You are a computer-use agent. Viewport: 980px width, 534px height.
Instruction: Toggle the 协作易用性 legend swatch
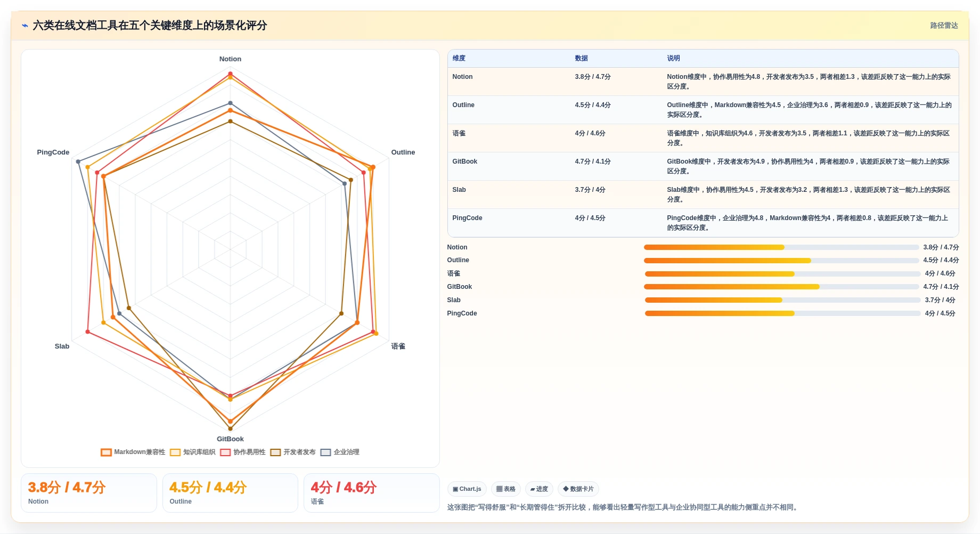[x=225, y=452]
